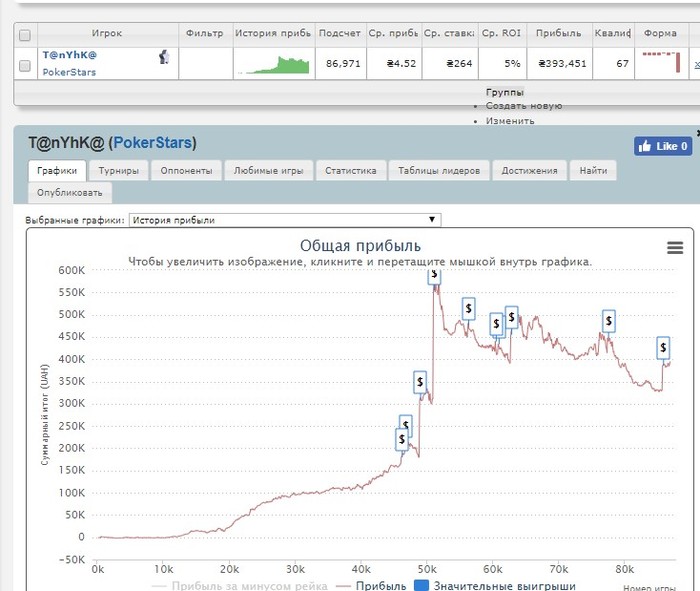Open T@nYhK@ player link in table
Image resolution: width=700 pixels, height=591 pixels.
tap(70, 55)
